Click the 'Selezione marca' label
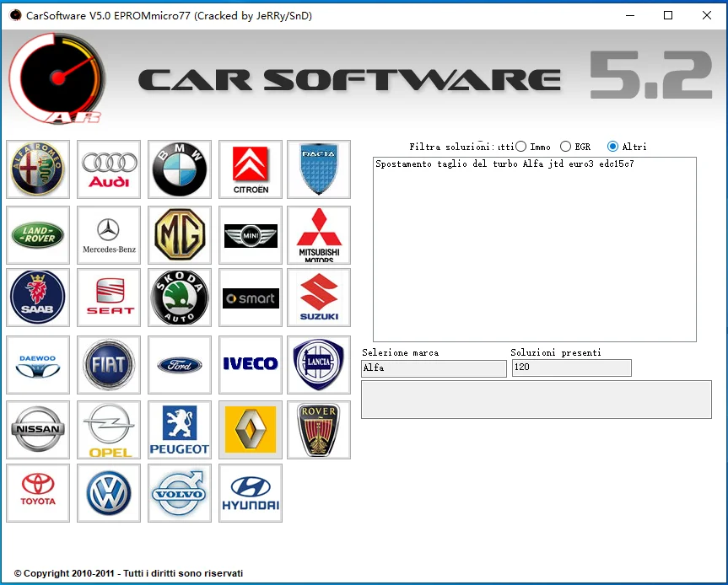Image resolution: width=728 pixels, height=585 pixels. 400,352
